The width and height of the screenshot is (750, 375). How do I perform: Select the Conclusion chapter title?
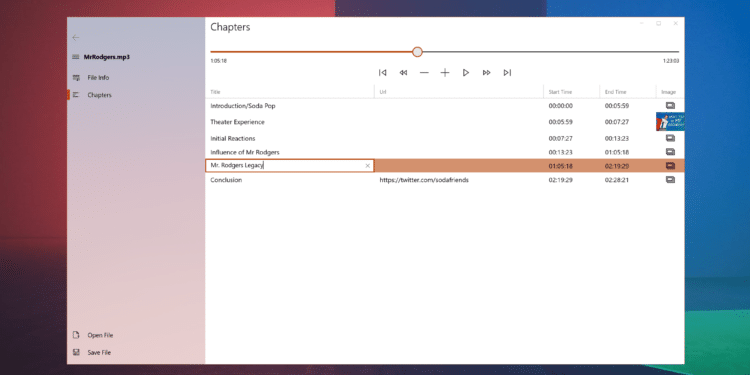(x=226, y=180)
